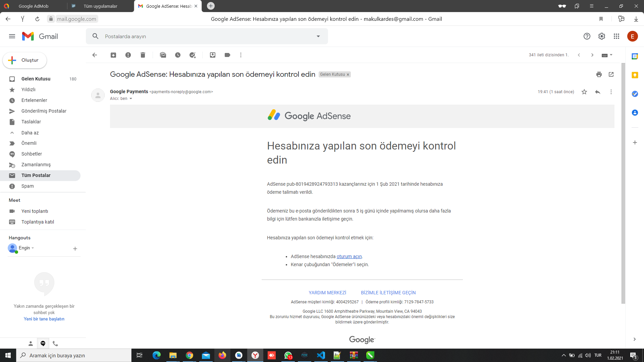Open Engin's Hangouts status dropdown

coord(33,248)
